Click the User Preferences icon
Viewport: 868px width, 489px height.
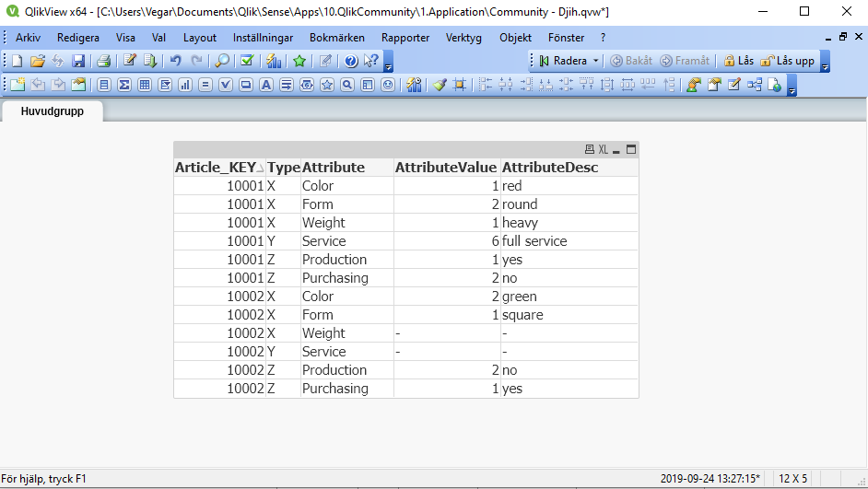(x=693, y=85)
